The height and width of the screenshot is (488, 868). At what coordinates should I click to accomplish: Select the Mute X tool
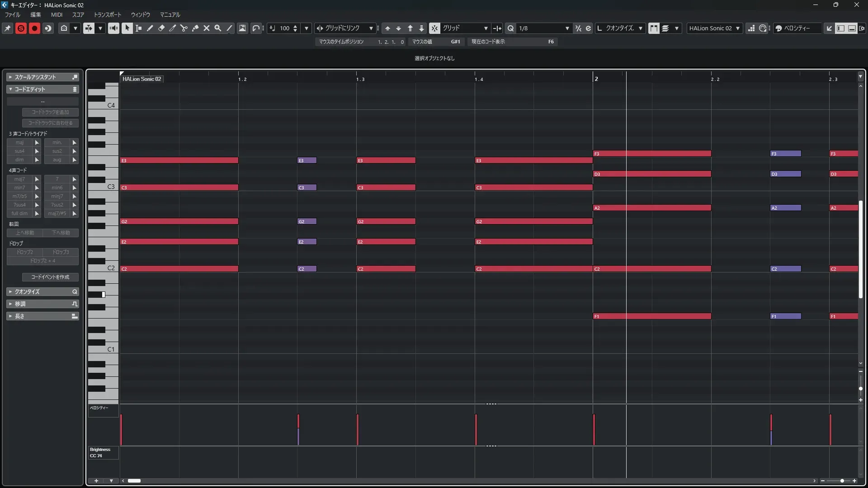(207, 28)
